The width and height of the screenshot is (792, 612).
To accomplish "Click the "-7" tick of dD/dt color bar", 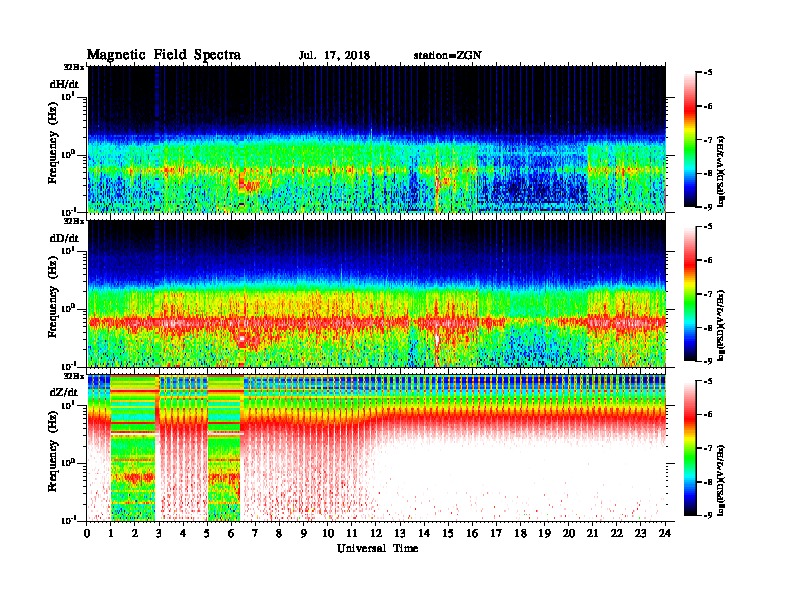I will tap(708, 294).
